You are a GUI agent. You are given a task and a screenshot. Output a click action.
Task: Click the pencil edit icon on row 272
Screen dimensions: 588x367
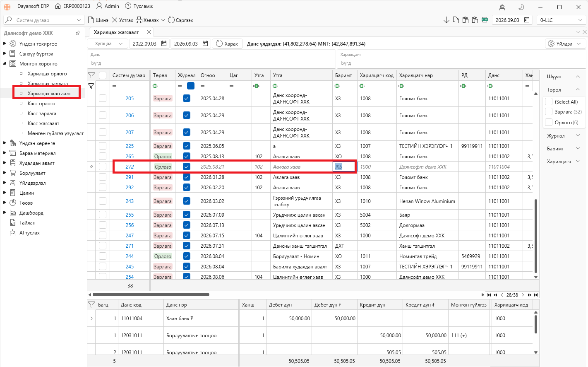(x=91, y=167)
